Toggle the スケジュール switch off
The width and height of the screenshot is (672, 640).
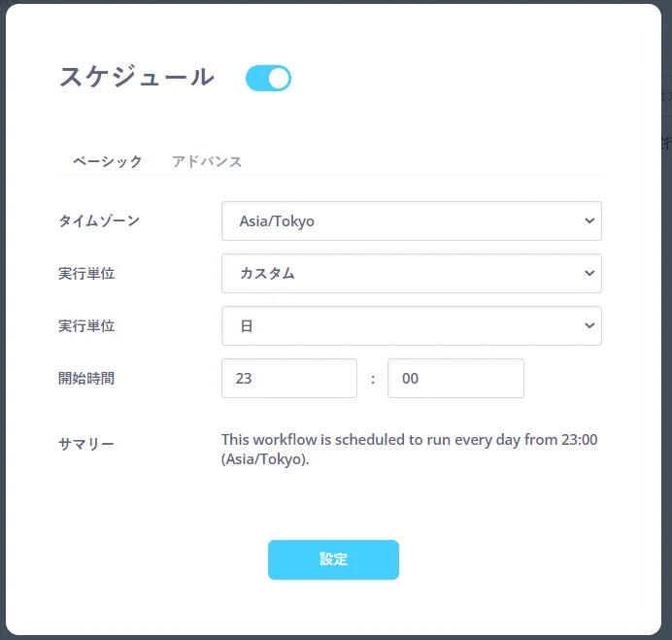268,79
